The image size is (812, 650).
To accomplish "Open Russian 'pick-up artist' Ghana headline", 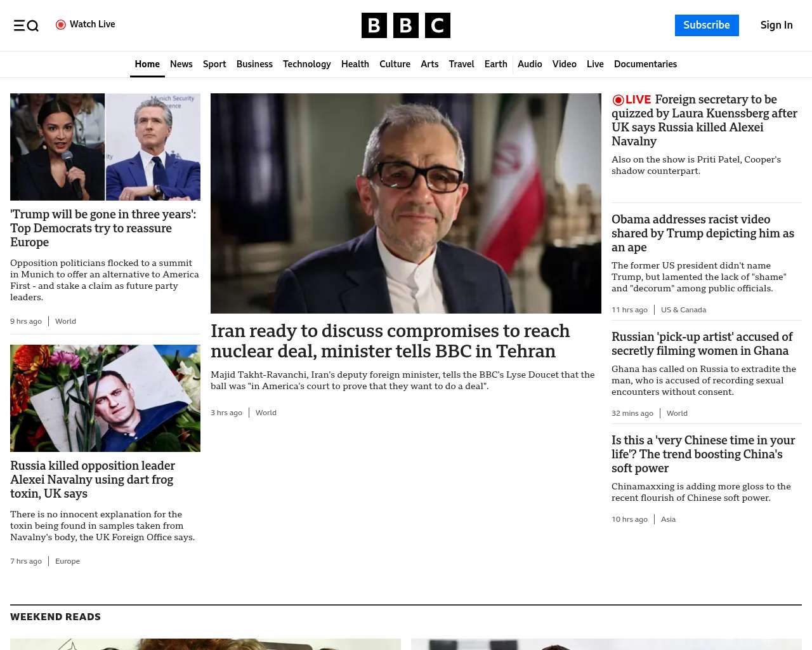I will (x=702, y=344).
